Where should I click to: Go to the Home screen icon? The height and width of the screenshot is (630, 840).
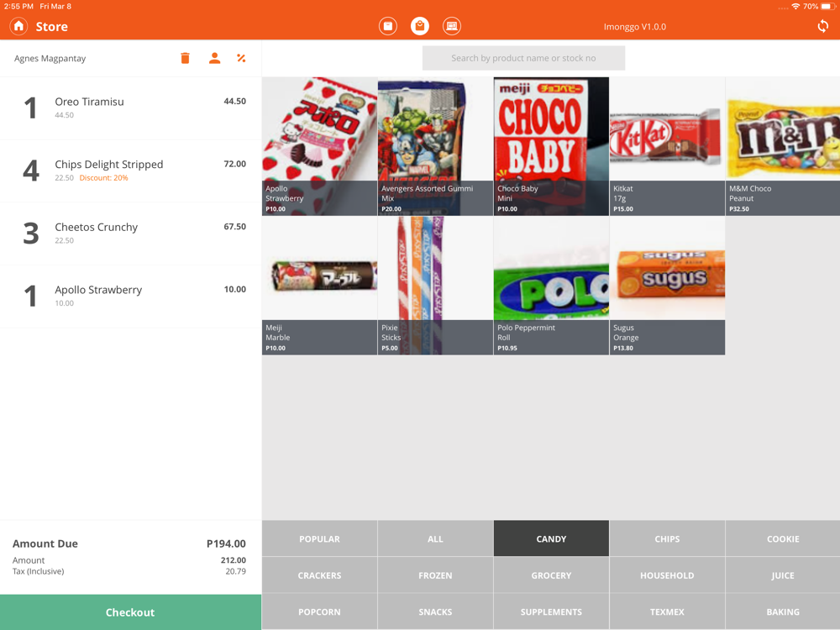18,26
